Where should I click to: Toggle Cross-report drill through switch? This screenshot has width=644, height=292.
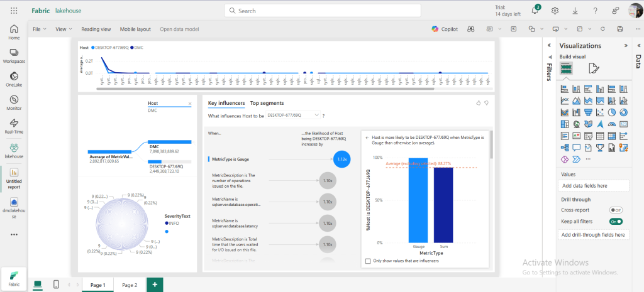click(616, 210)
